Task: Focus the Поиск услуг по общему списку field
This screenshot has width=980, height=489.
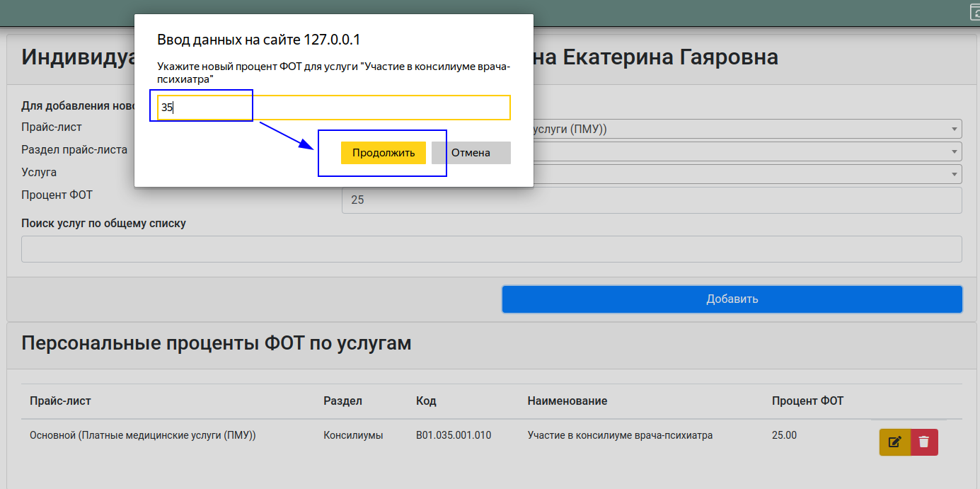Action: (491, 249)
